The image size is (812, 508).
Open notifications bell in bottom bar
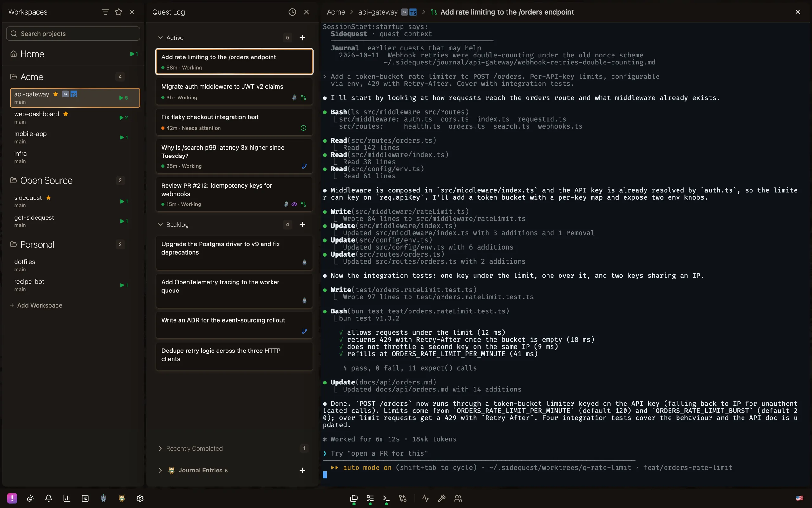49,498
